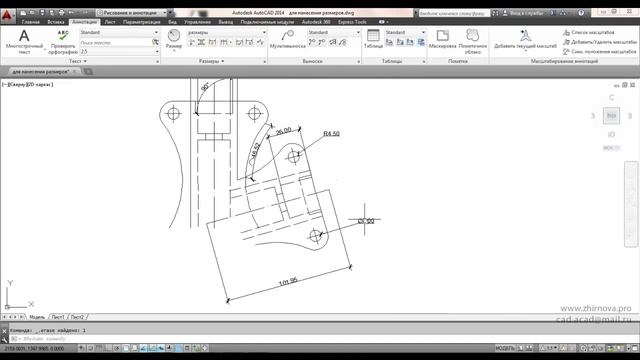
Task: Close the command line with its X
Action: pyautogui.click(x=4, y=331)
